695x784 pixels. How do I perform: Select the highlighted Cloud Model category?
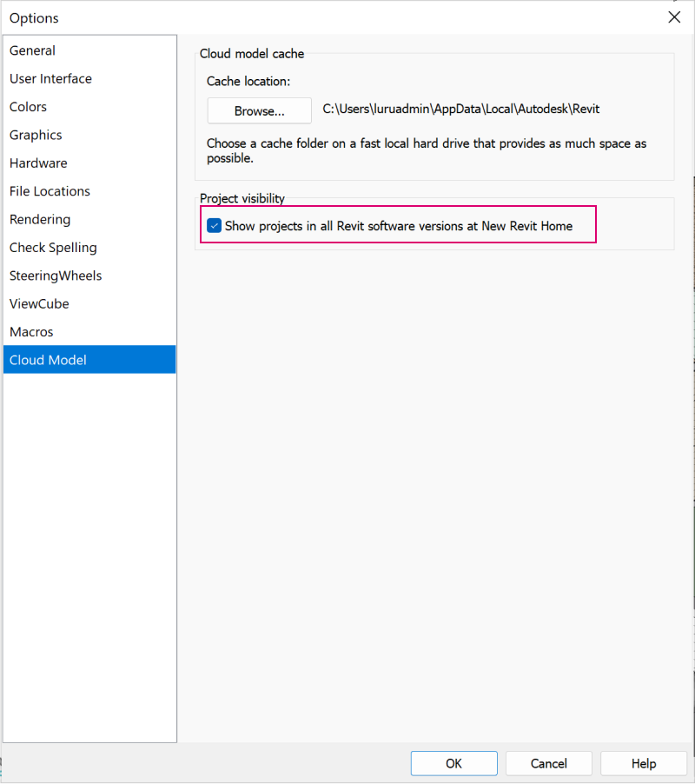[x=89, y=360]
